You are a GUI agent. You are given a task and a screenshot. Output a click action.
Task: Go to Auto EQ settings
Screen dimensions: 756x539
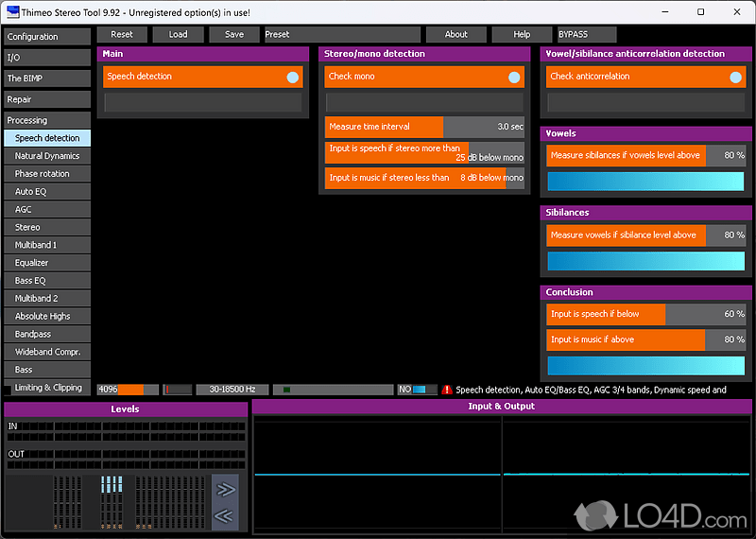coord(47,192)
